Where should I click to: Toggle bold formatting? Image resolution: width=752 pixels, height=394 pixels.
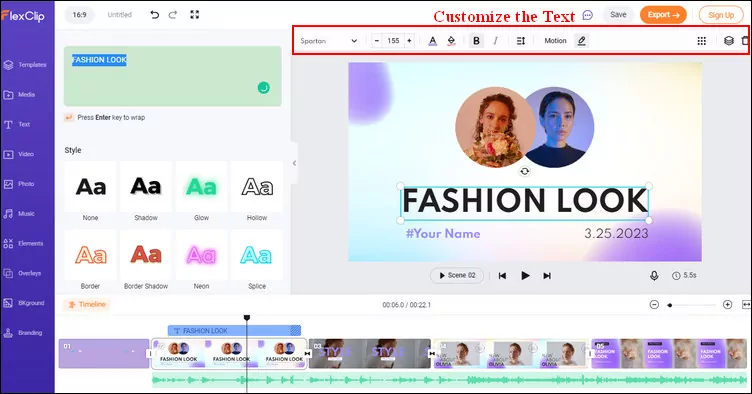(476, 41)
